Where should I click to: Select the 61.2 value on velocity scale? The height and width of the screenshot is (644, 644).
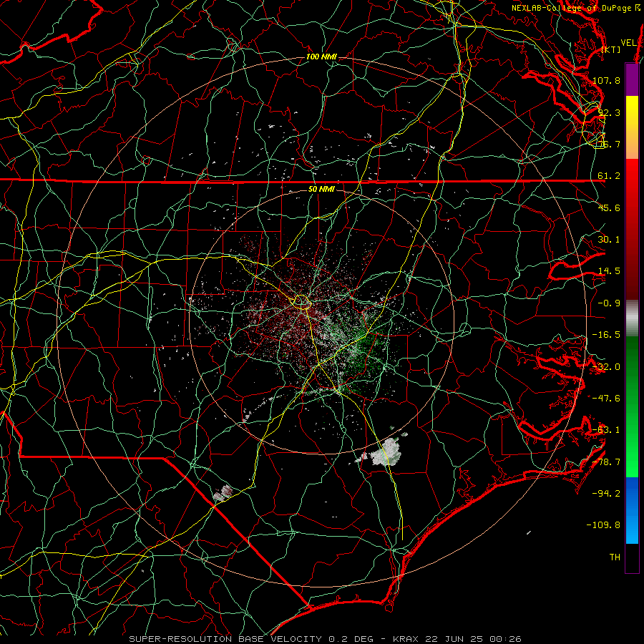point(609,176)
